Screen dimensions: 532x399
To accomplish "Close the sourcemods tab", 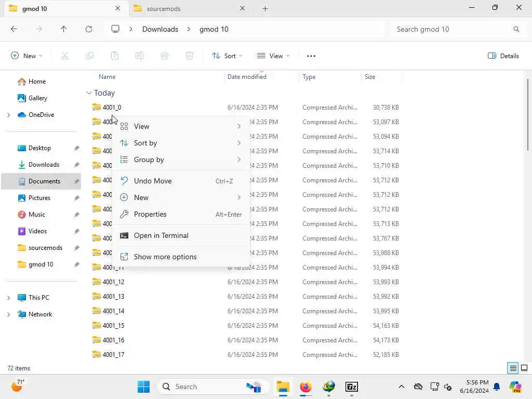I will pyautogui.click(x=242, y=8).
